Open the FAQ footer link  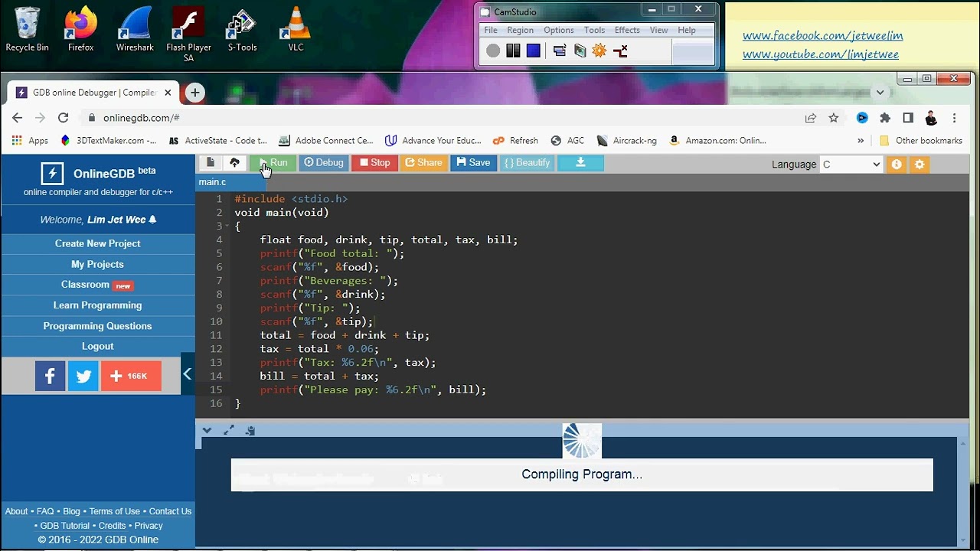(45, 511)
